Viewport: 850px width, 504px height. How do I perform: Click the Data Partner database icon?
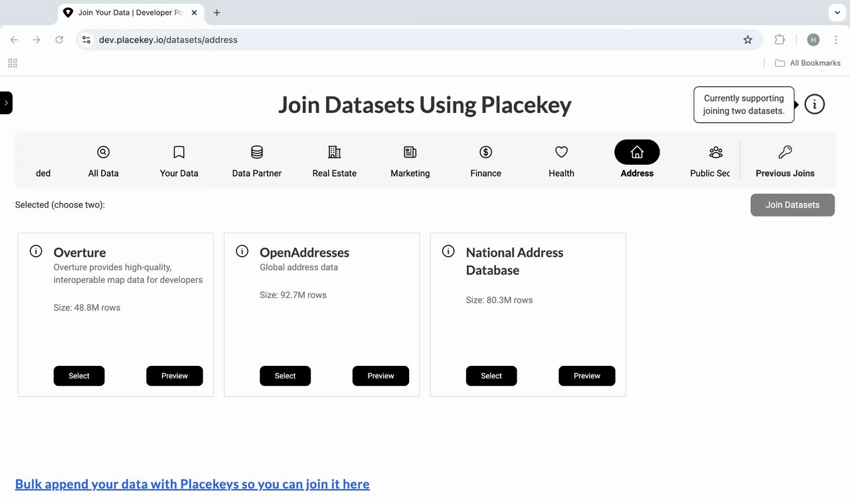click(x=257, y=152)
